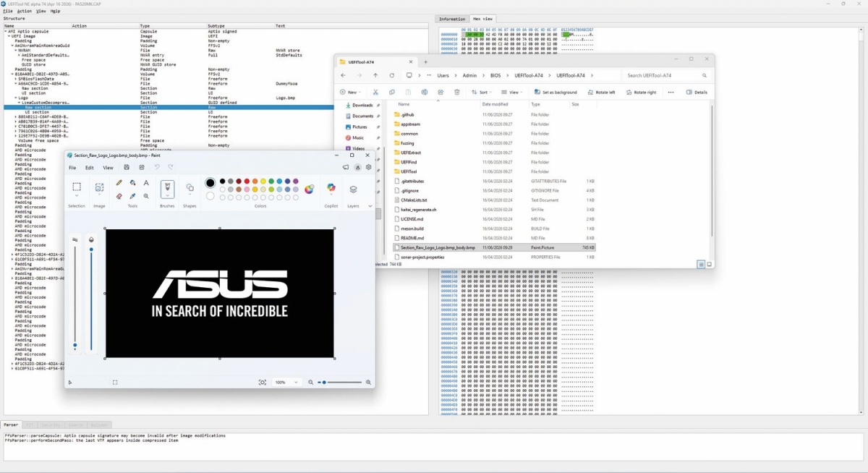This screenshot has height=473, width=868.
Task: Open the Selection dropdown in Paint
Action: tap(77, 195)
